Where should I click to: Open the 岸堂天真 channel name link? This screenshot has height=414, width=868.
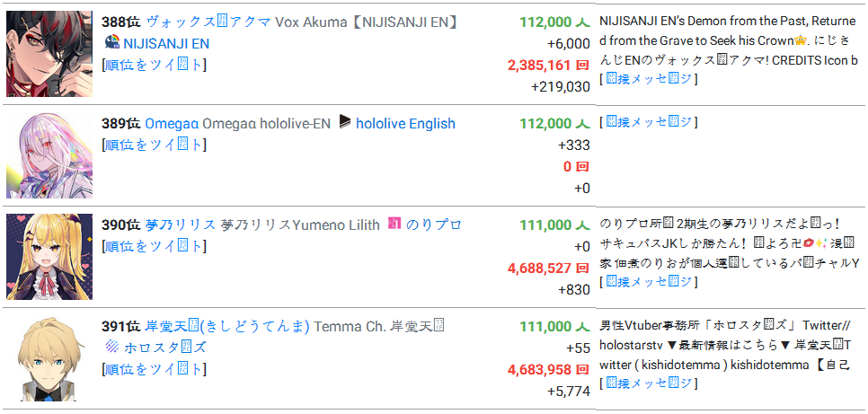(x=227, y=326)
